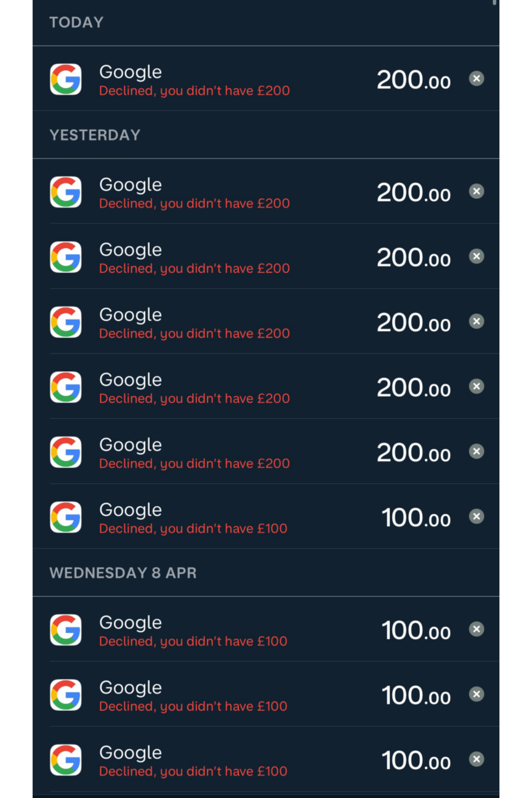Select the Yesterday section header
Image resolution: width=532 pixels, height=798 pixels.
click(x=95, y=135)
